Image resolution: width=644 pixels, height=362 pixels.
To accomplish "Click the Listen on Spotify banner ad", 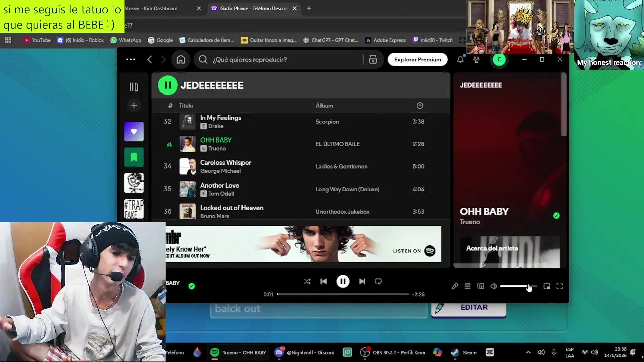I will (303, 244).
